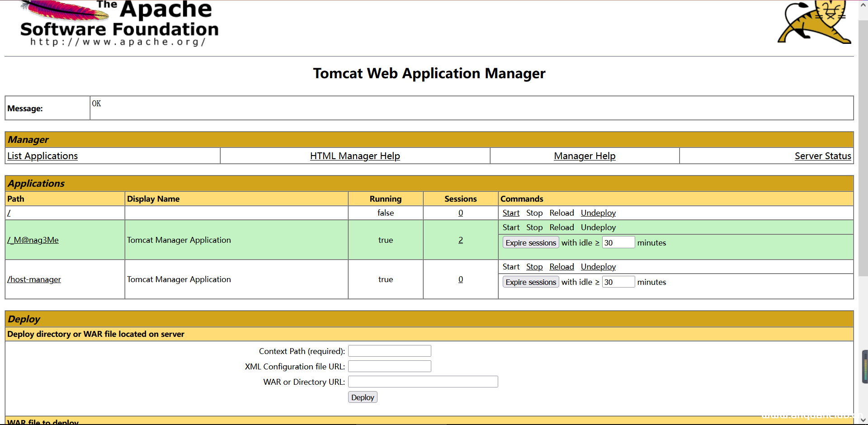Click idle minutes field for /_M@nag3Me
Screen dimensions: 868x425
tap(618, 243)
